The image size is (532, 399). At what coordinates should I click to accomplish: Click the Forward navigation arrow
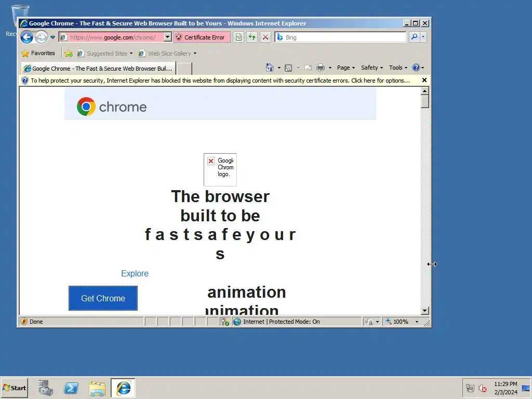[x=42, y=37]
